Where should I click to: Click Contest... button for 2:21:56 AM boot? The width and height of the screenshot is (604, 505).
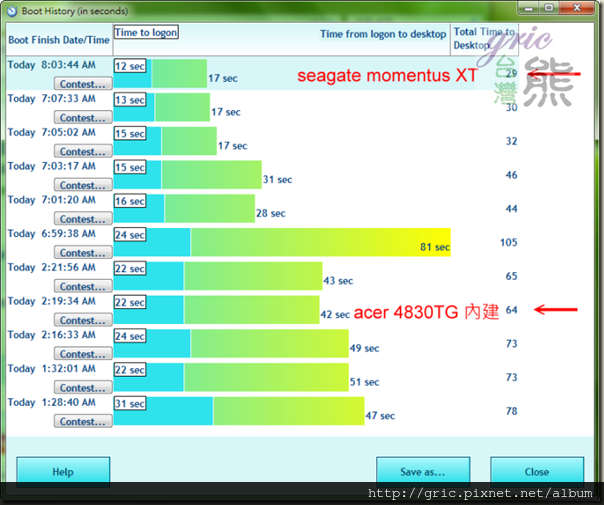83,286
